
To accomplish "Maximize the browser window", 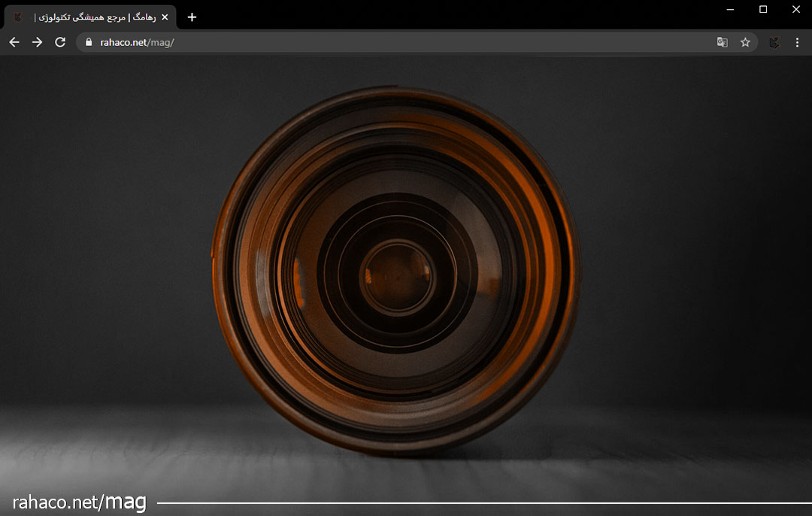I will coord(763,10).
